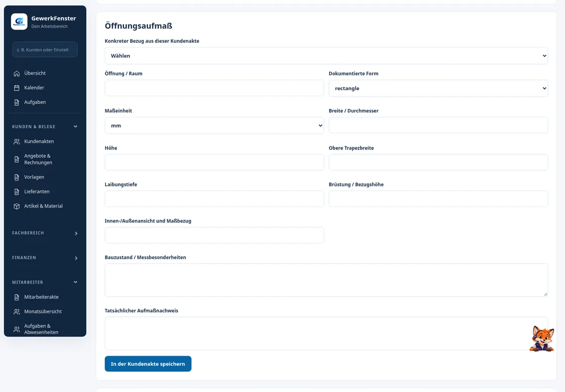565x392 pixels.
Task: Click the Öffnungsaufmaß heading
Action: pos(138,26)
